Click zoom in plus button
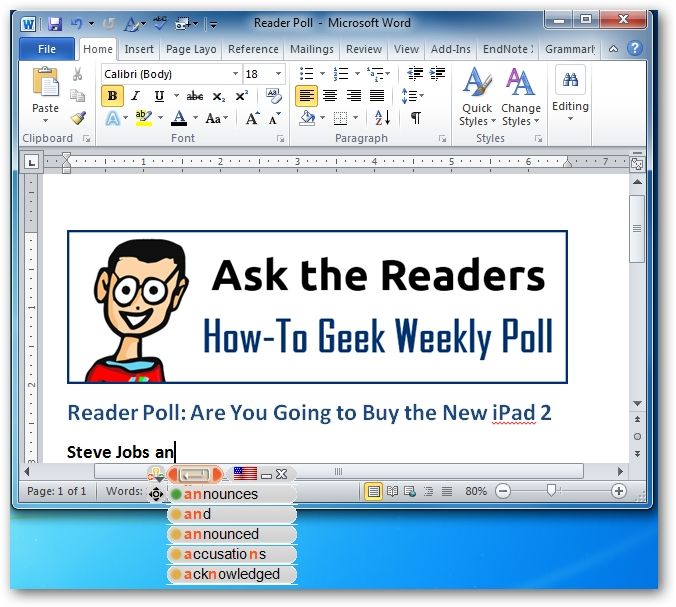Screen dimensions: 676x607 pos(618,491)
